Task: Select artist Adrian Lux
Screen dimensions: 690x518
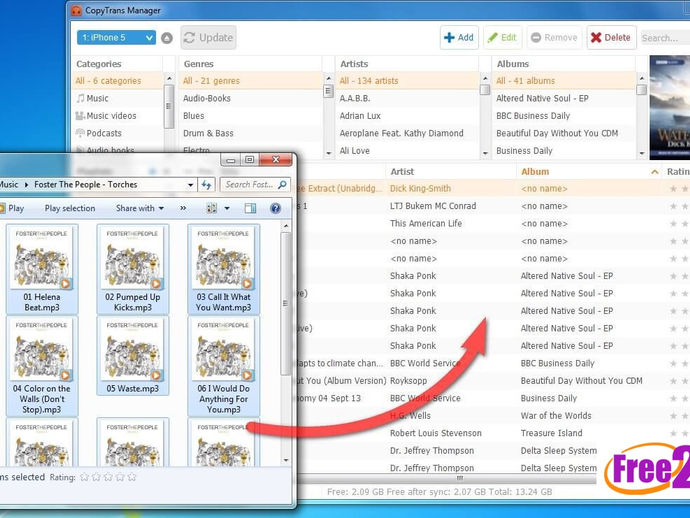Action: [x=407, y=116]
